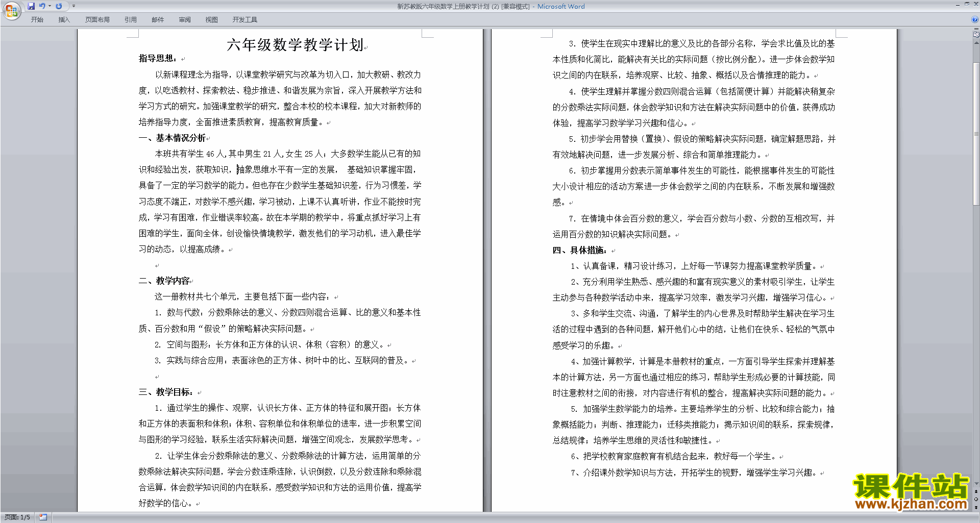Jump to the next page with the double down arrow
Viewport: 980px width, 523px height.
click(x=976, y=507)
